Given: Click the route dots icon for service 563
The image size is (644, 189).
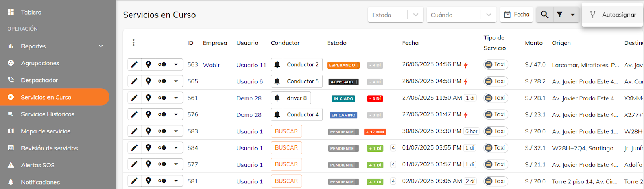Looking at the screenshot, I should pyautogui.click(x=162, y=64).
